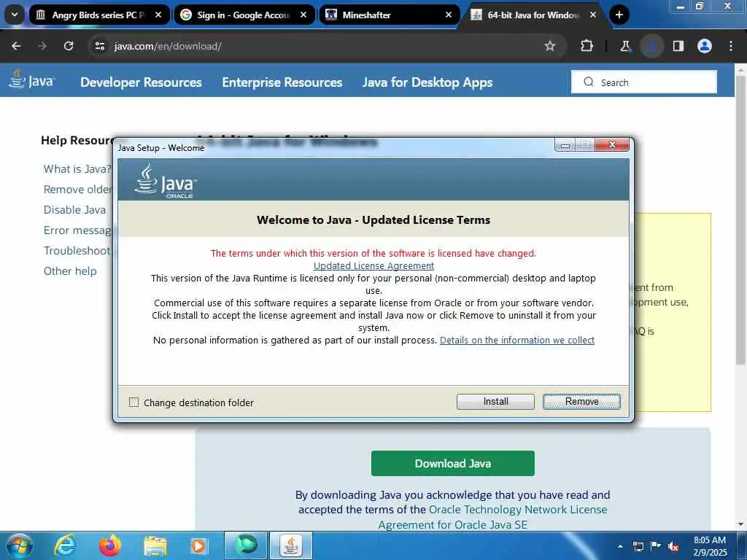Open the 8:05 AM taskbar clock
747x560 pixels.
[710, 546]
